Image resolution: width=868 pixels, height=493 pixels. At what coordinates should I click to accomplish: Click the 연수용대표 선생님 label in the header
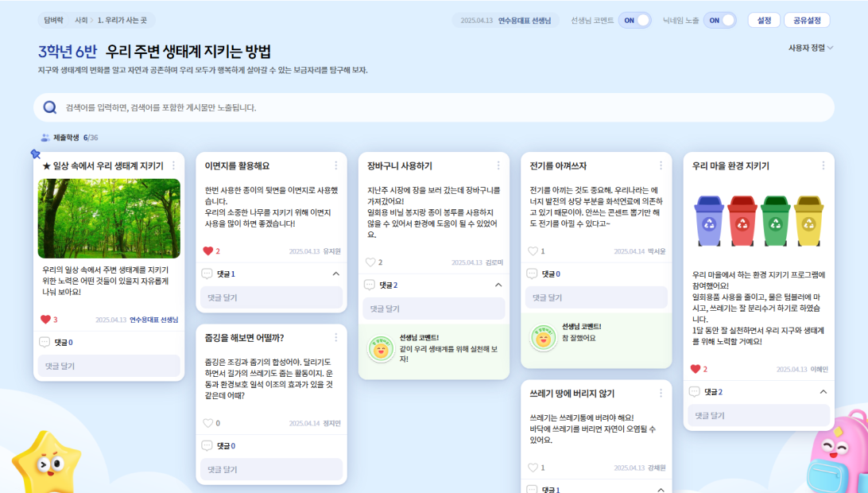pos(525,21)
